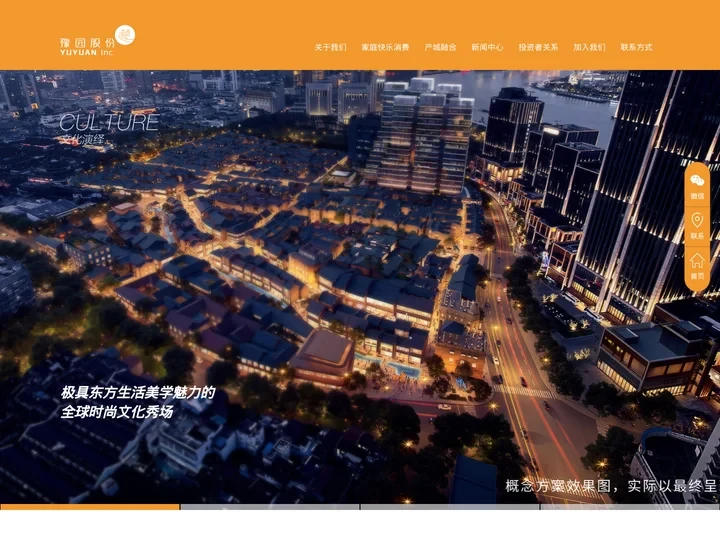This screenshot has height=540, width=720.
Task: Click the 文化演绎 subtitle text
Action: coord(83,140)
